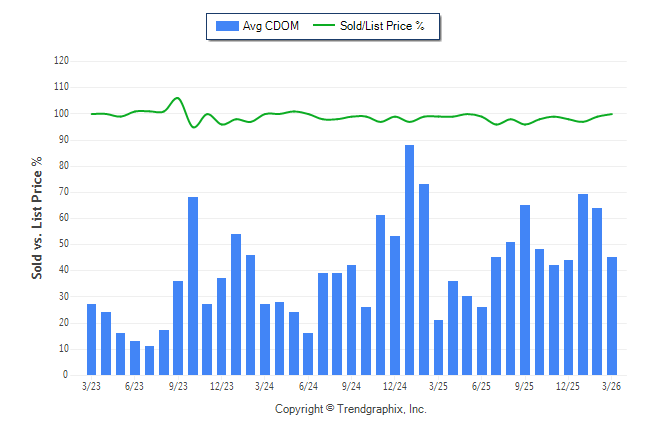Click the green Sold/List Price line legend marker
This screenshot has width=646, height=434.
click(326, 26)
